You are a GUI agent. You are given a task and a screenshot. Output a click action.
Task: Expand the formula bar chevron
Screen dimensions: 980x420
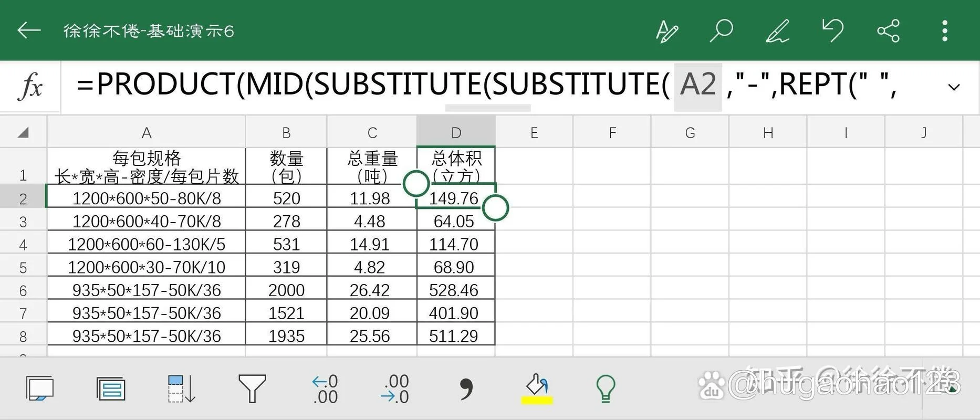[x=954, y=87]
